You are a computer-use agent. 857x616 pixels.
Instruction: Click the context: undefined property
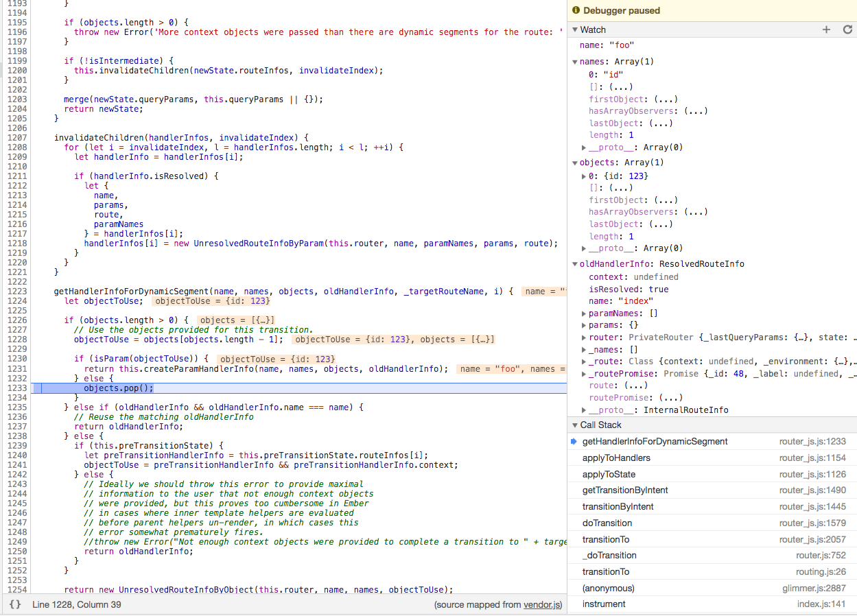[633, 277]
